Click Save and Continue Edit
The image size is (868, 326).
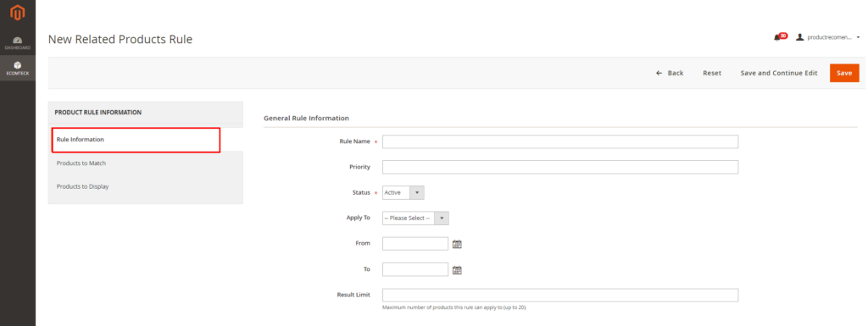779,73
